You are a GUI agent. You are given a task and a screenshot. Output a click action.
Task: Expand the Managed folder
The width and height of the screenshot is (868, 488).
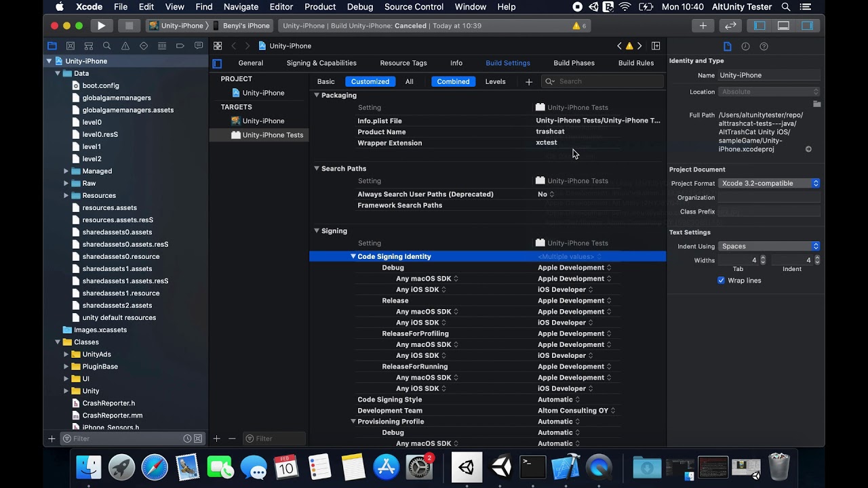[x=66, y=171]
